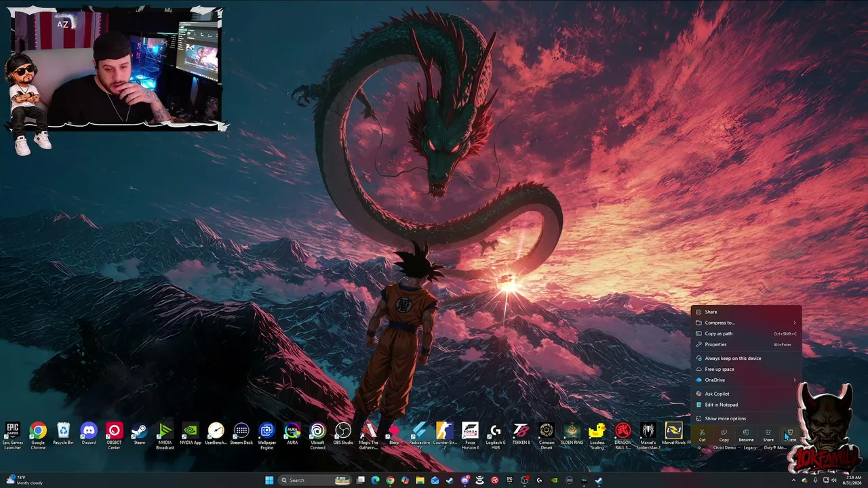Screen dimensions: 868x488
Task: Open the Epic Games Launcher desktop shortcut
Action: point(12,435)
